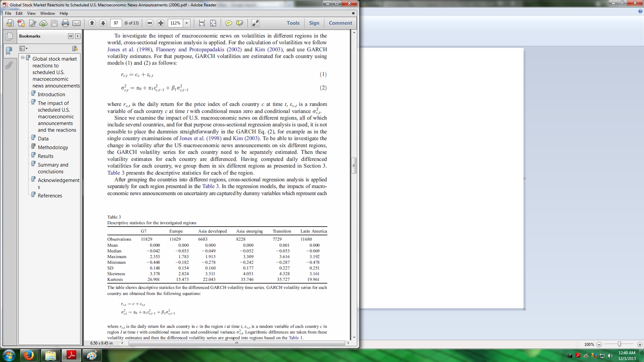Click the horizontal scrollbar of the document

(236, 343)
